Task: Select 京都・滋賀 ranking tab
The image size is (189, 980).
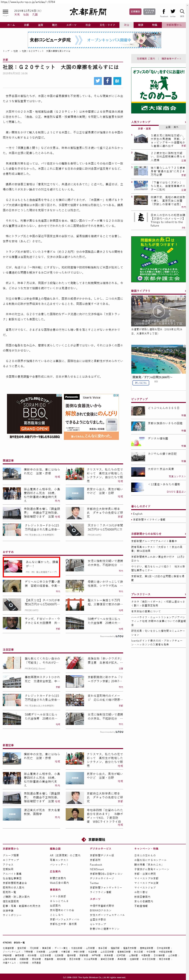Action: click(x=145, y=128)
